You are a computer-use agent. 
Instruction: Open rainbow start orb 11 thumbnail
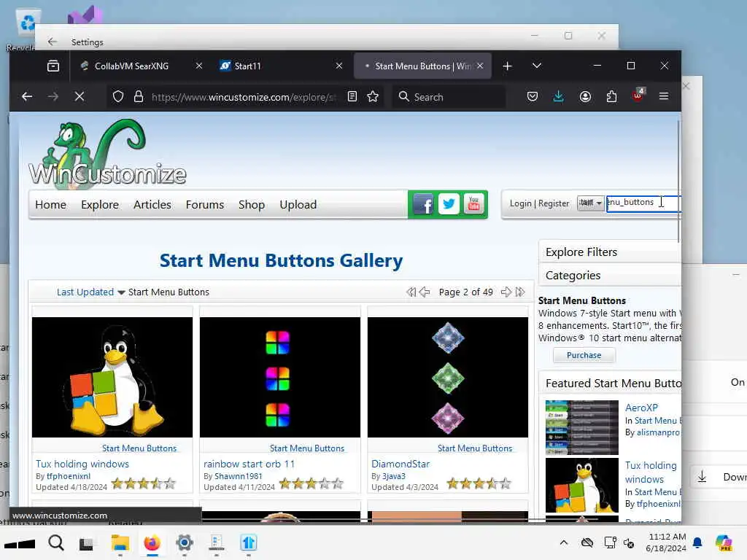click(280, 377)
